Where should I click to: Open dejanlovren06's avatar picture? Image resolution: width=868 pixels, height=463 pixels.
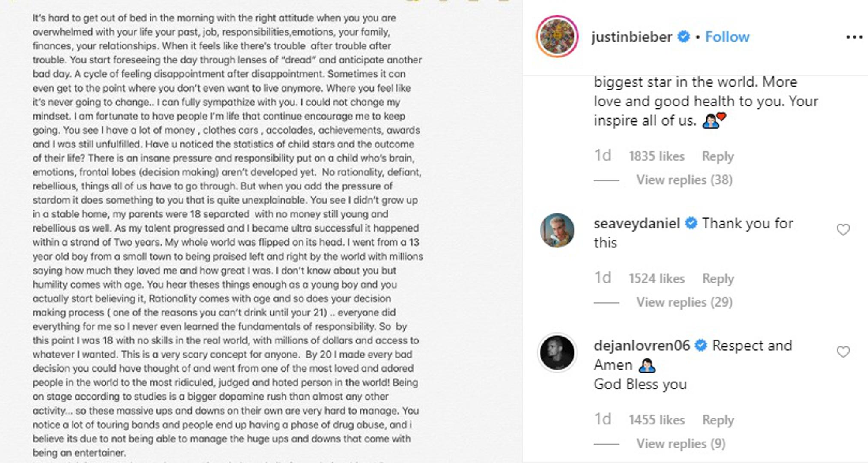coord(557,352)
